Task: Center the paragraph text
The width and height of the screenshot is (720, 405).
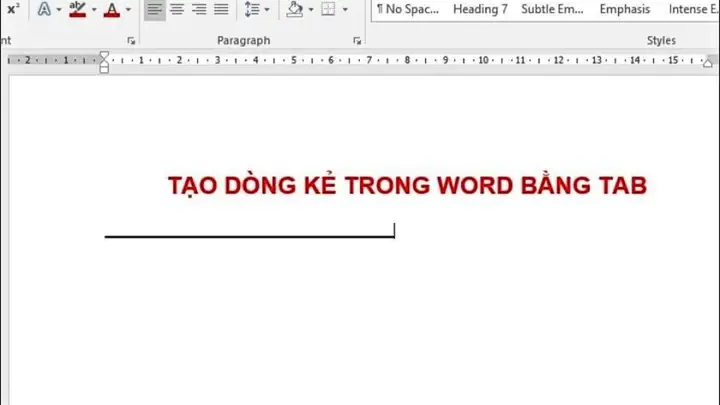Action: point(177,9)
